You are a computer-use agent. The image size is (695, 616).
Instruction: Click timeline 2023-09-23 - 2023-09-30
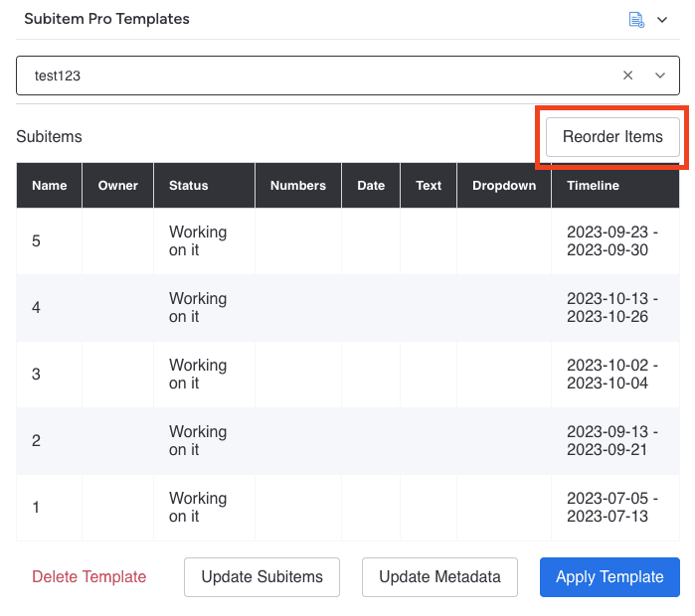612,240
